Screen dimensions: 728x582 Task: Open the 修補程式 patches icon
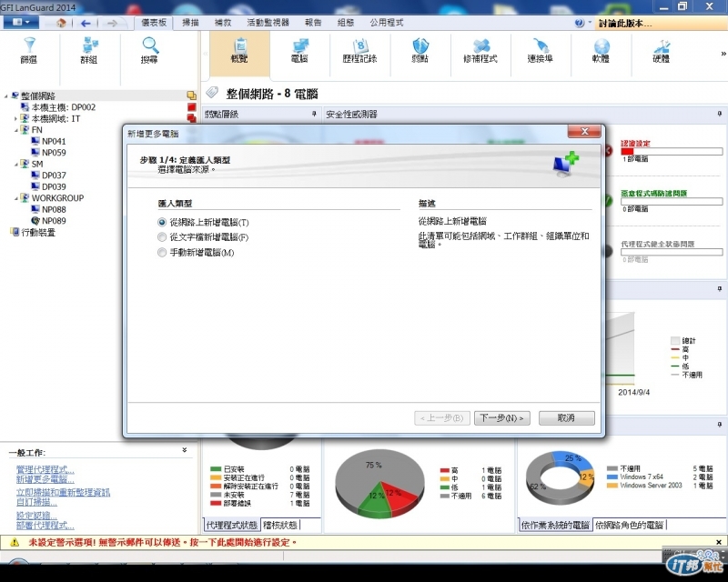point(480,51)
